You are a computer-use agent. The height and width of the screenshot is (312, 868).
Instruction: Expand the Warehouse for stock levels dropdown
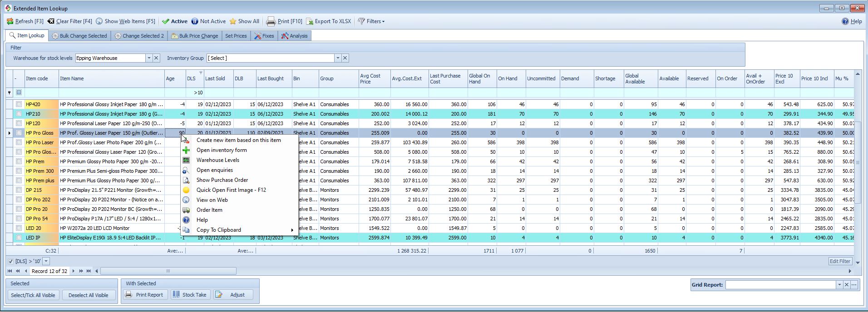[148, 58]
